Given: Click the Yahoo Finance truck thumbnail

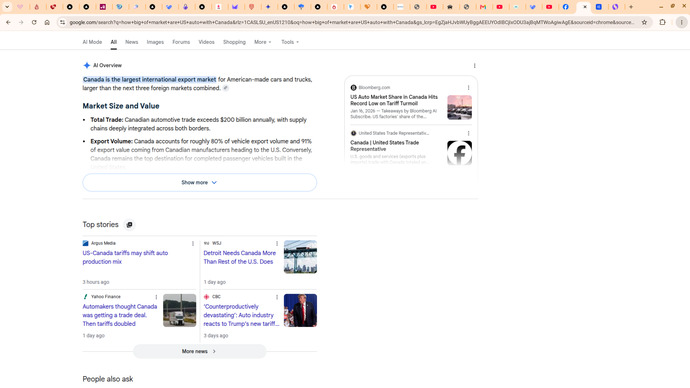Looking at the screenshot, I should (180, 311).
